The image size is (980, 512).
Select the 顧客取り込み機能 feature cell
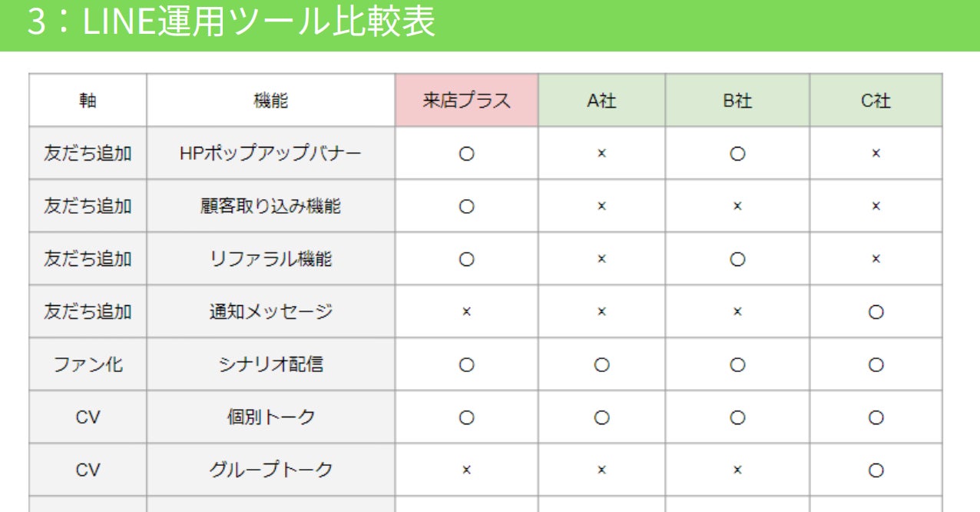(x=270, y=206)
